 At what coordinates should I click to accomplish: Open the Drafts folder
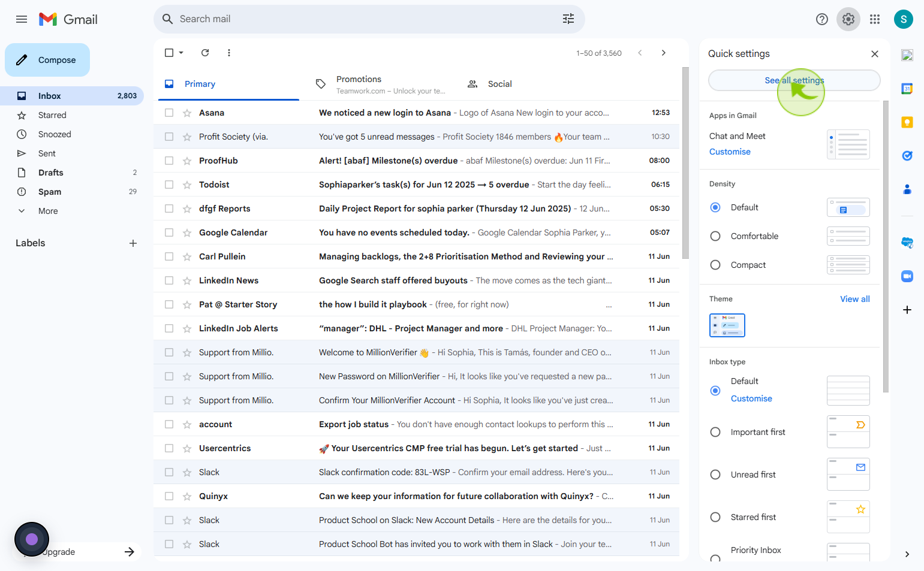coord(72,173)
